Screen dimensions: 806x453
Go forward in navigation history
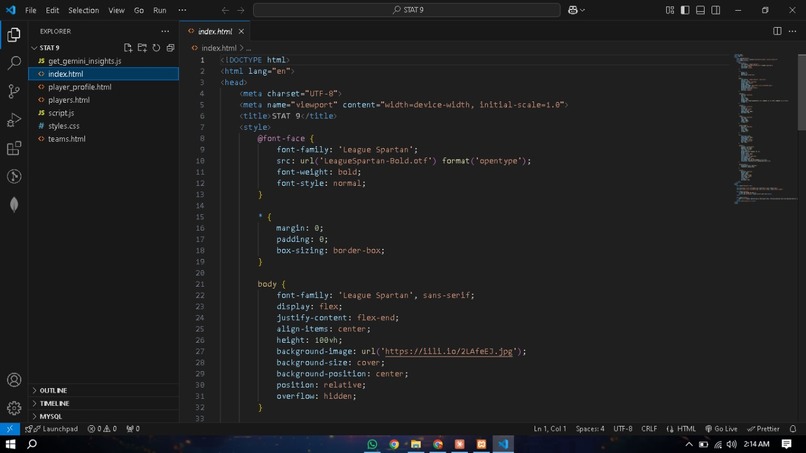click(241, 10)
